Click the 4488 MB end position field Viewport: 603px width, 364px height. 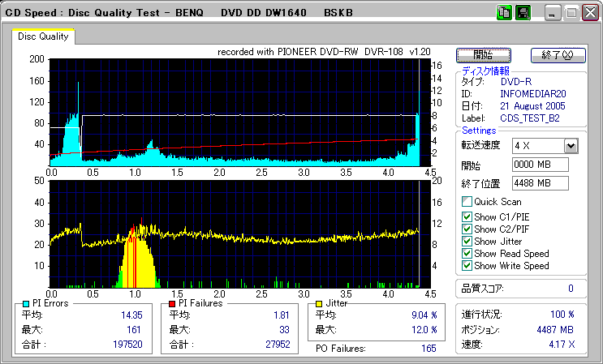[540, 183]
